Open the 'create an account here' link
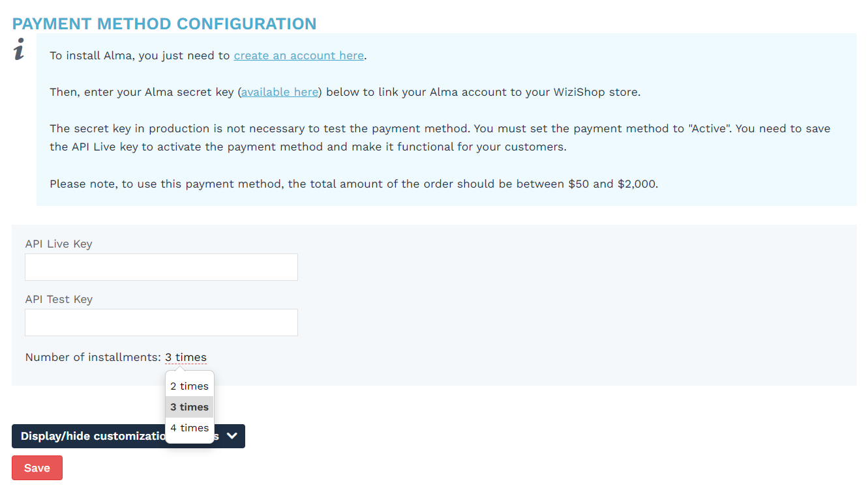Image resolution: width=868 pixels, height=488 pixels. coord(299,55)
